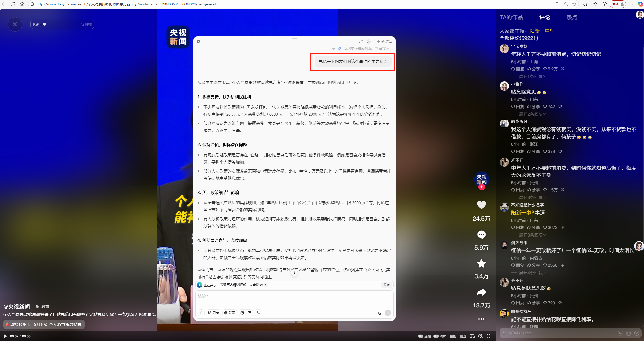Viewport: 644px width, 341px height.
Task: Open the TA的作品 tab
Action: [511, 17]
